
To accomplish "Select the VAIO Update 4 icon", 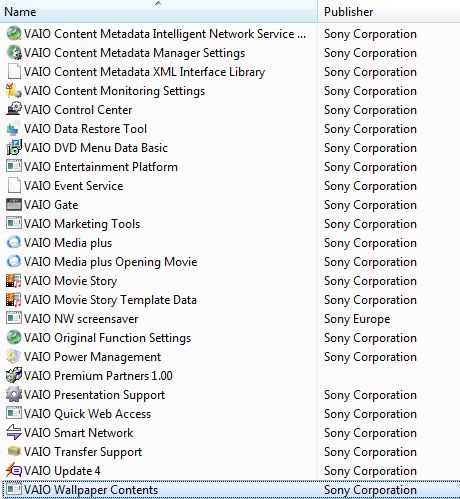I will 14,470.
